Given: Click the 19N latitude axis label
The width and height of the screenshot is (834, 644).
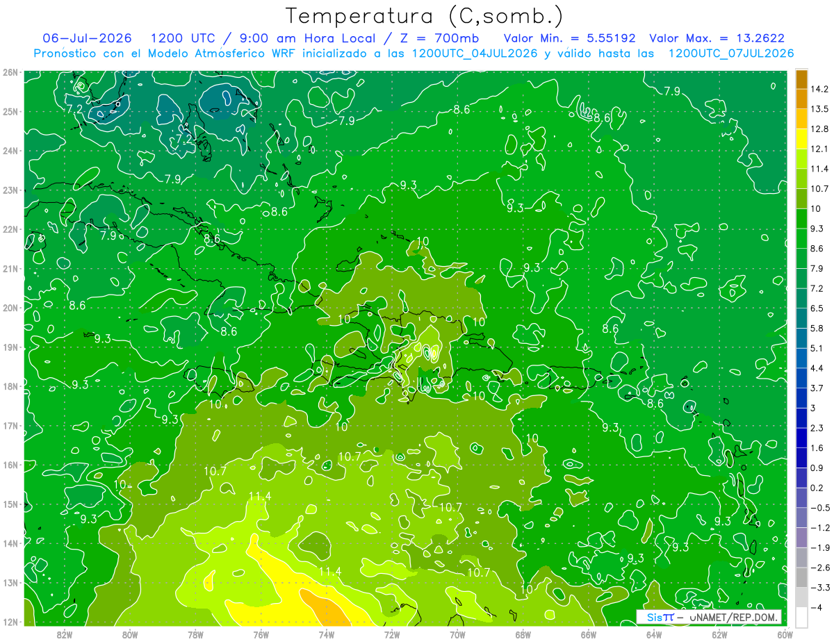Looking at the screenshot, I should pyautogui.click(x=10, y=347).
